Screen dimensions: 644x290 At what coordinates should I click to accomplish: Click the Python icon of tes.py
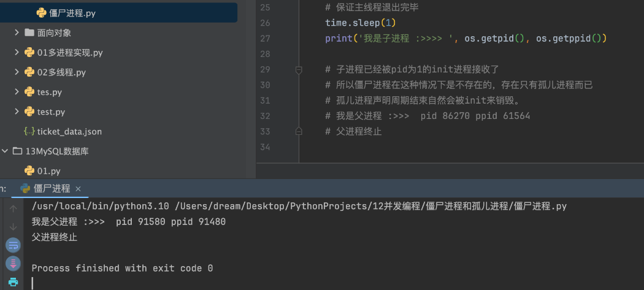pos(29,91)
